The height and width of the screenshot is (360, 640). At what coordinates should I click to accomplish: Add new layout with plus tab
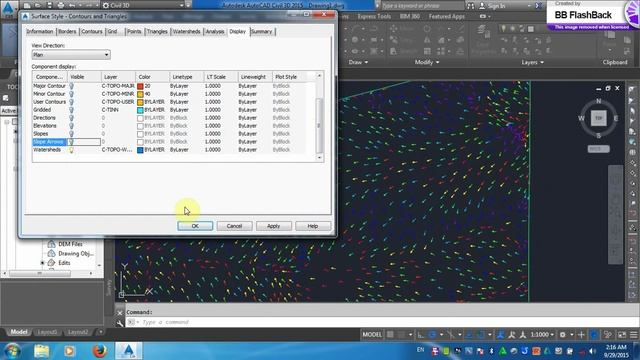100,332
